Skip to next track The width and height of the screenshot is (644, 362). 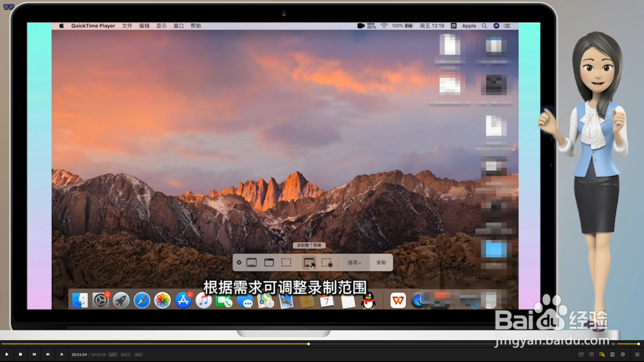pyautogui.click(x=48, y=354)
